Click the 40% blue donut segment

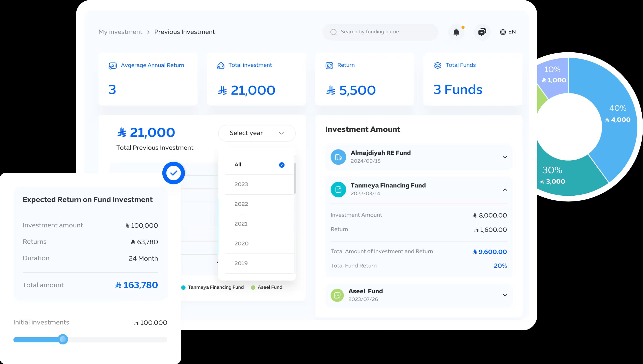pos(617,114)
